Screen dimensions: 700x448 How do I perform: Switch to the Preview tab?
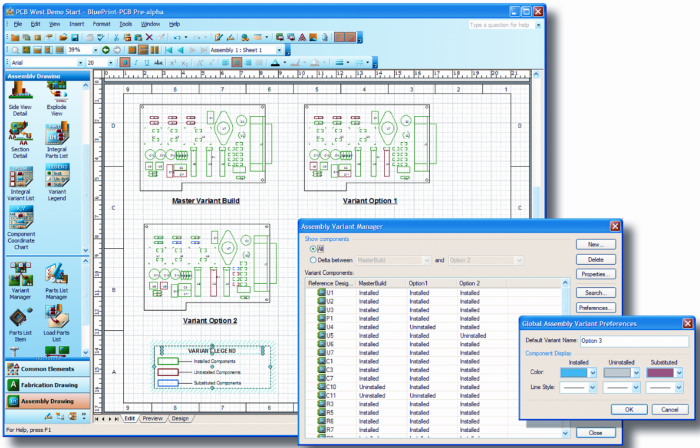153,419
